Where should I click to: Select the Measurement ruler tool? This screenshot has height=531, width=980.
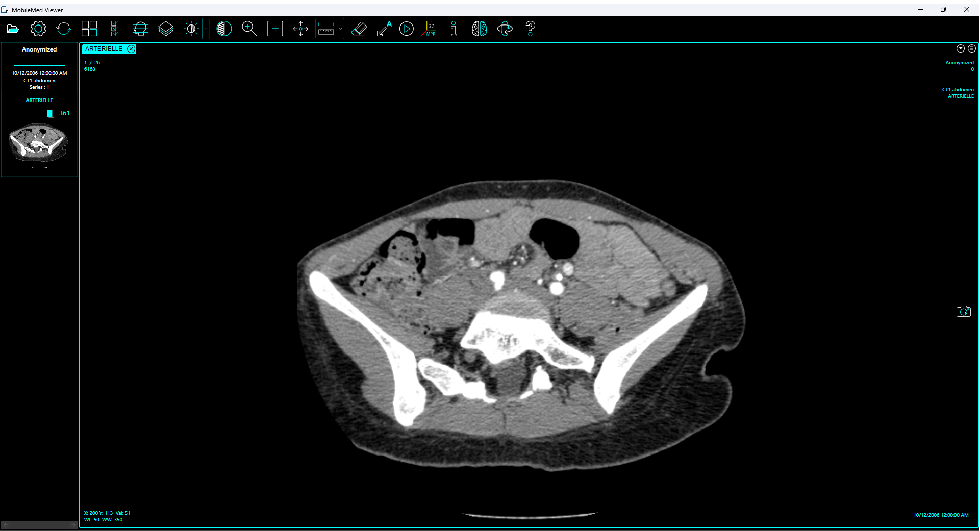point(326,29)
